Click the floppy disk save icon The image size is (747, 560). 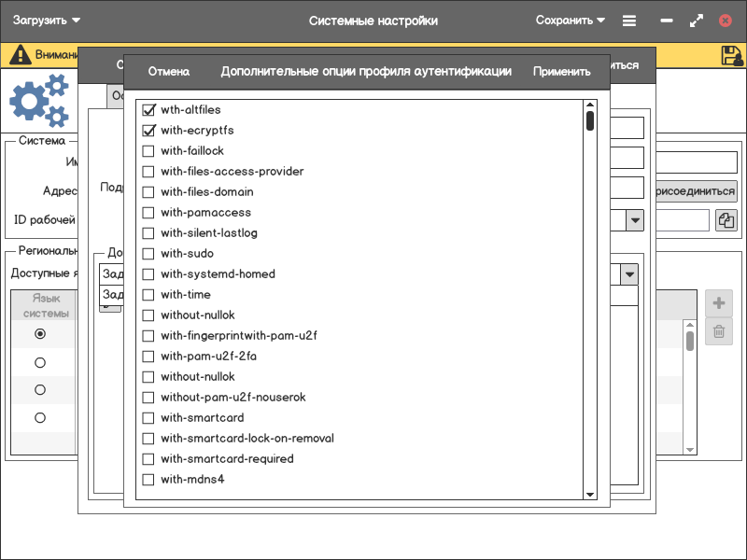pos(732,56)
